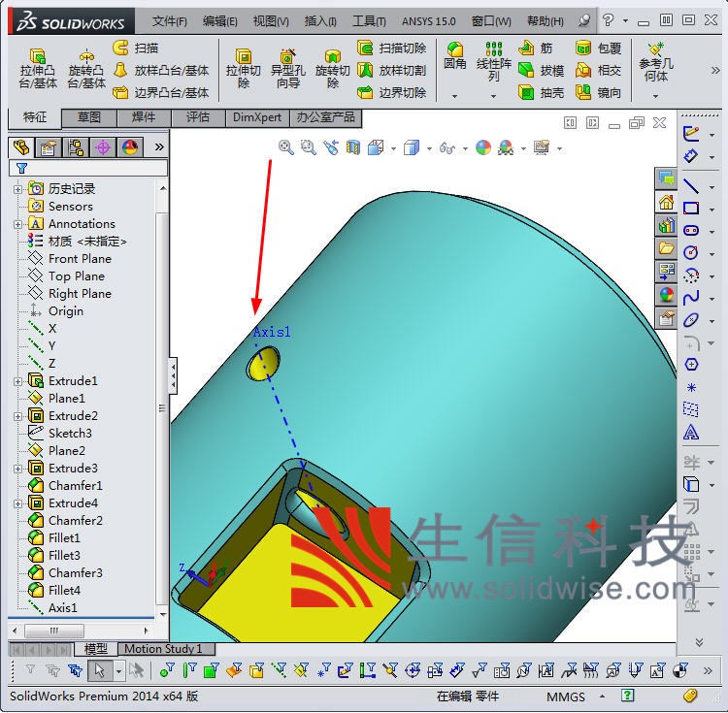This screenshot has width=728, height=713.
Task: Expand the Annotations tree node
Action: click(17, 224)
